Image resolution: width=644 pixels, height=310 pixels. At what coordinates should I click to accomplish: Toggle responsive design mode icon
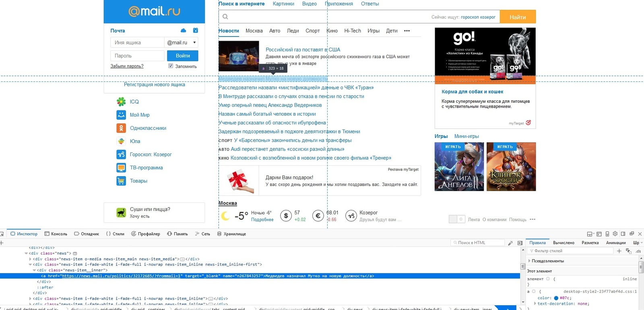click(x=607, y=234)
